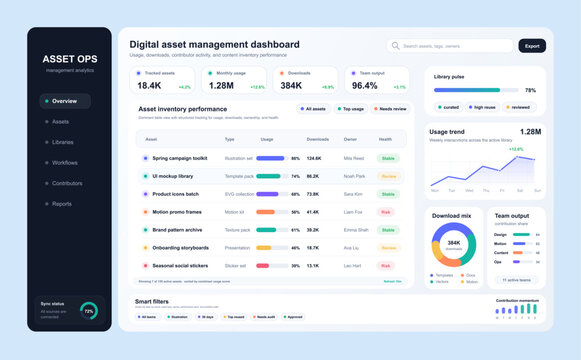This screenshot has width=581, height=360.
Task: Select the UI mockup library row name
Action: [173, 176]
